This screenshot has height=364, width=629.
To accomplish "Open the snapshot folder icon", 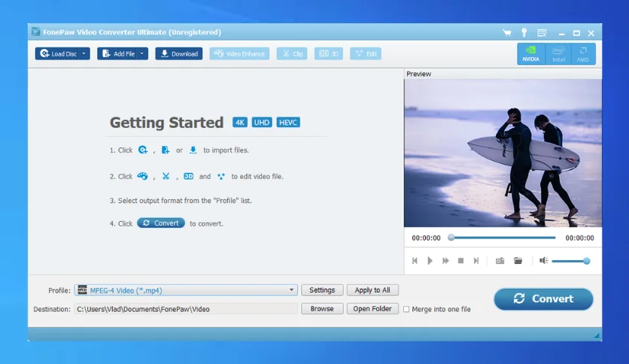I will 518,261.
